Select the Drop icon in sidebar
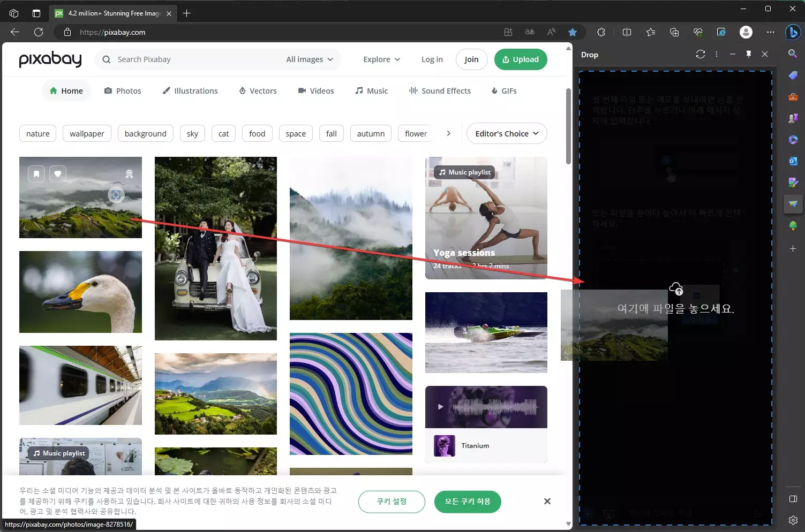This screenshot has height=532, width=805. (793, 204)
